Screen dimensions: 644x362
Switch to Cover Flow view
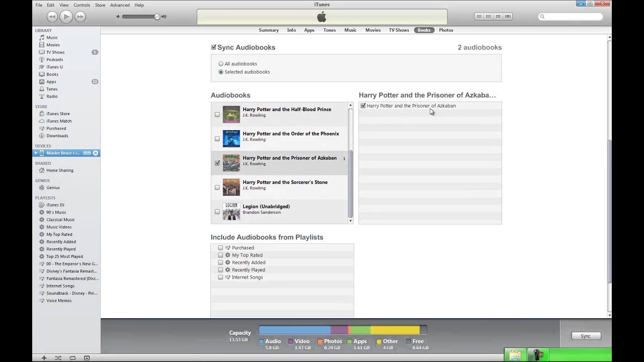tap(508, 17)
